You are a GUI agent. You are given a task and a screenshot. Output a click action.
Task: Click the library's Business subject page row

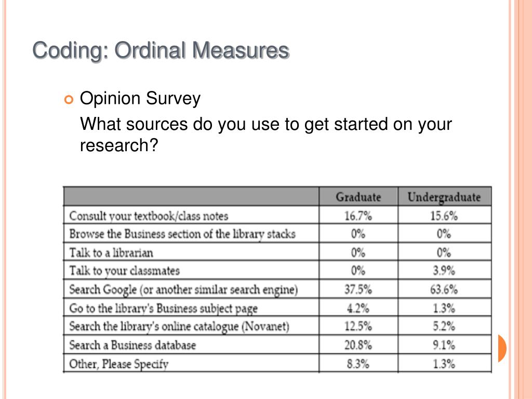pos(277,308)
